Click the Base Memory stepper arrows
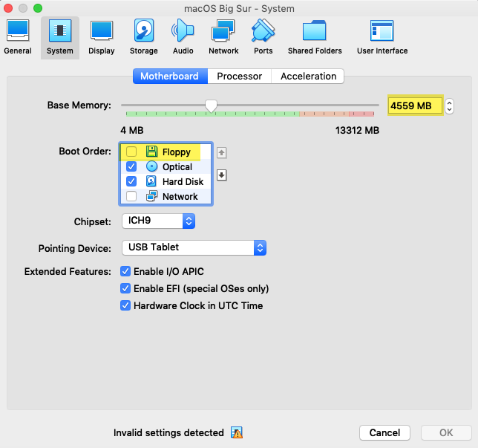The width and height of the screenshot is (478, 448). 449,106
